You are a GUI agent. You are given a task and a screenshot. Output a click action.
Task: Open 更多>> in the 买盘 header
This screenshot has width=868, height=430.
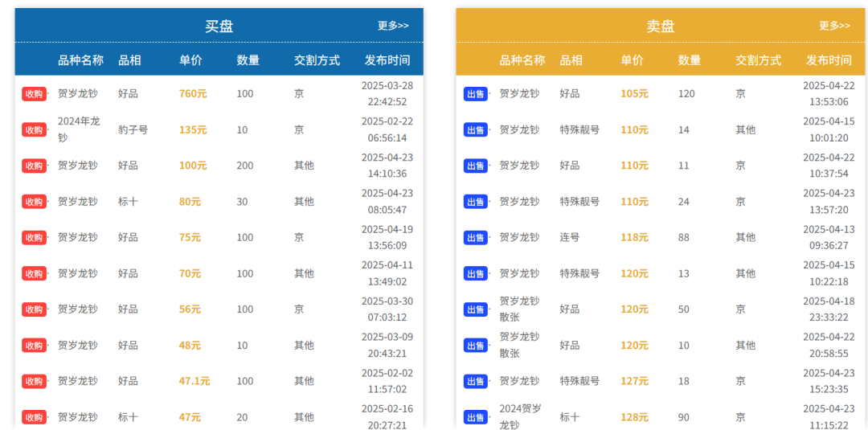[x=393, y=26]
